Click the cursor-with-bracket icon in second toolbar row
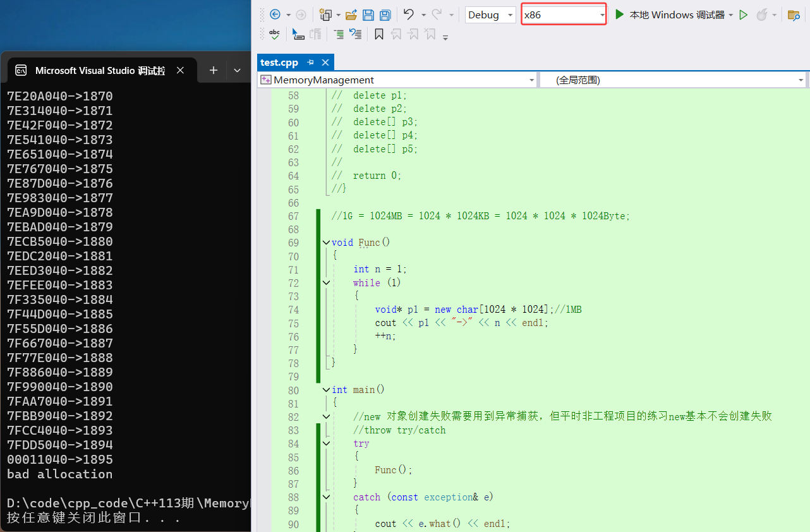Image resolution: width=810 pixels, height=532 pixels. click(x=298, y=34)
